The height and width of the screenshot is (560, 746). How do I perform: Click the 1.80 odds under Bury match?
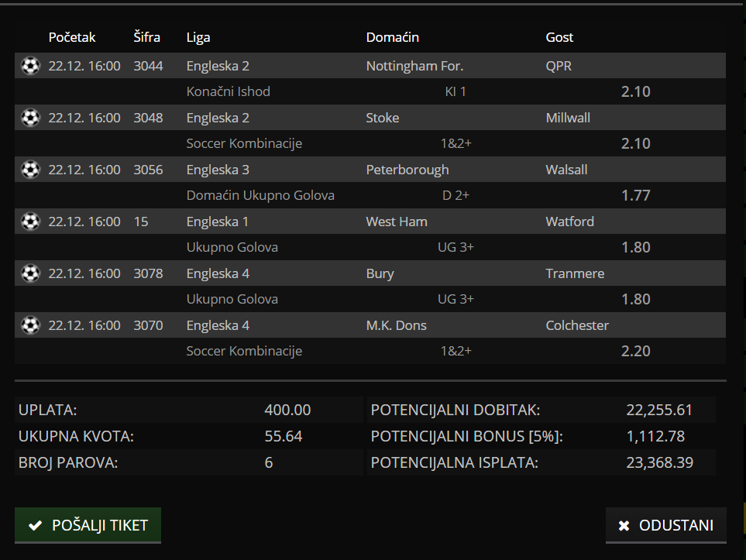tap(636, 299)
